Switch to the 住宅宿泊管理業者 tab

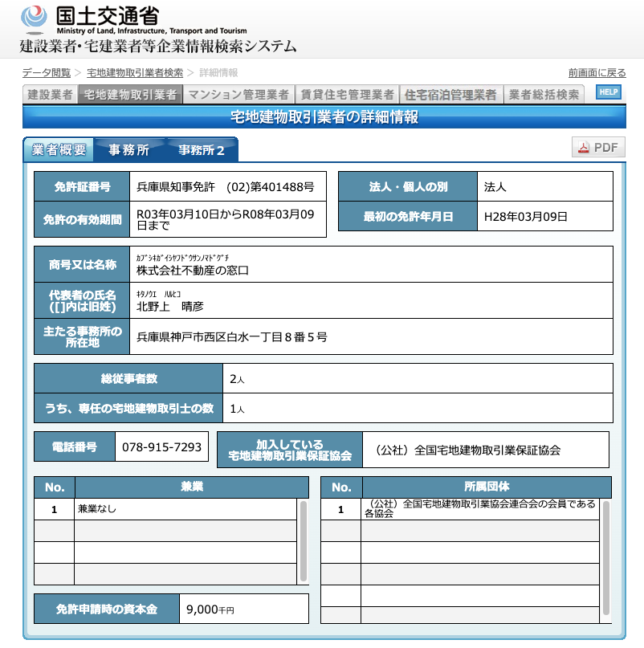[x=450, y=95]
